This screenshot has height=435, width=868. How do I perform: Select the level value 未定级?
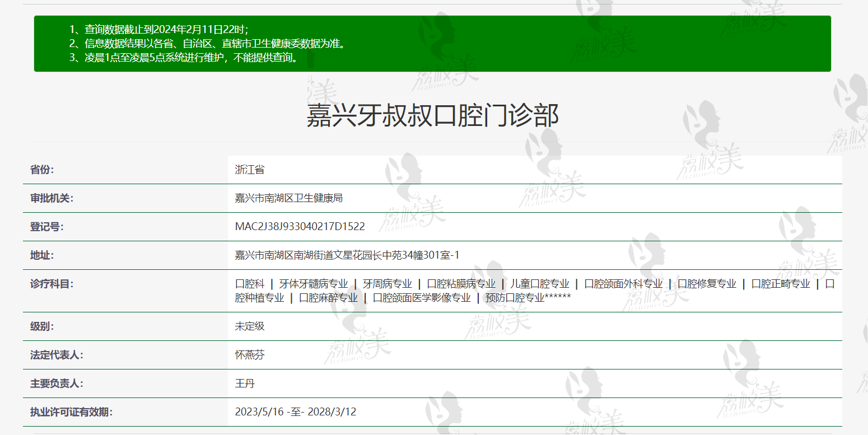[x=250, y=326]
